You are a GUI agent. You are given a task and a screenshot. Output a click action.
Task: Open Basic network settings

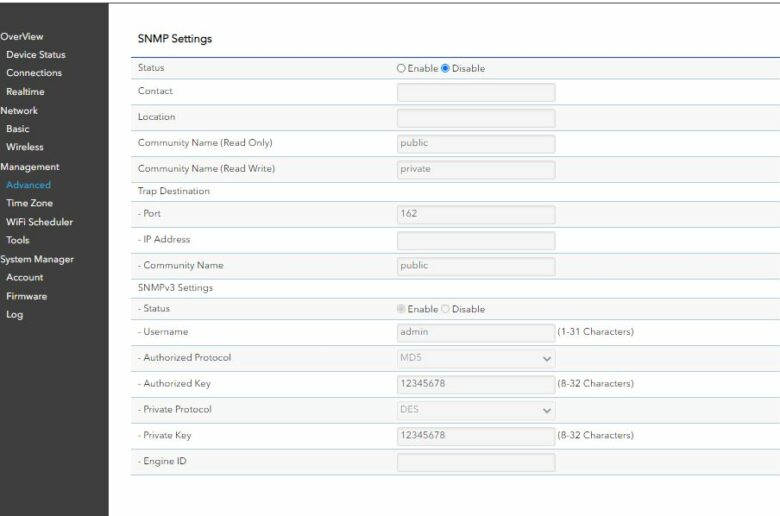(x=18, y=129)
